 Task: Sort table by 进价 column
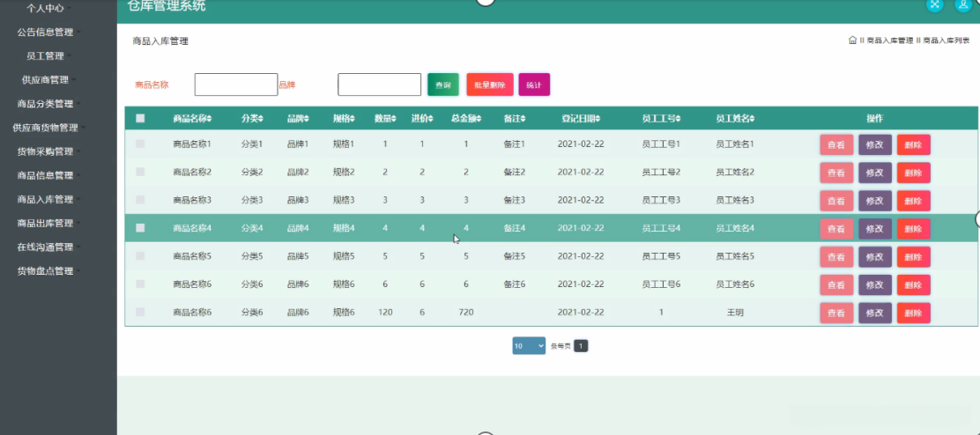pyautogui.click(x=422, y=119)
